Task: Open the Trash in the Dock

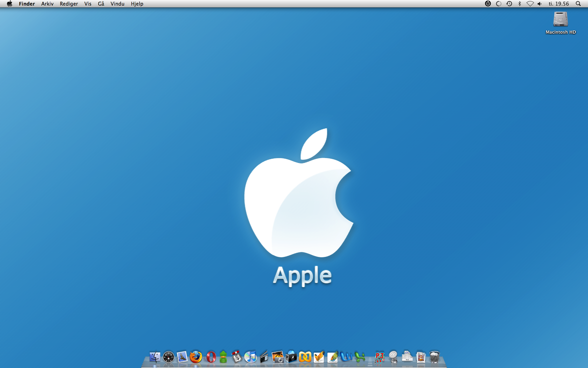Action: pyautogui.click(x=434, y=357)
